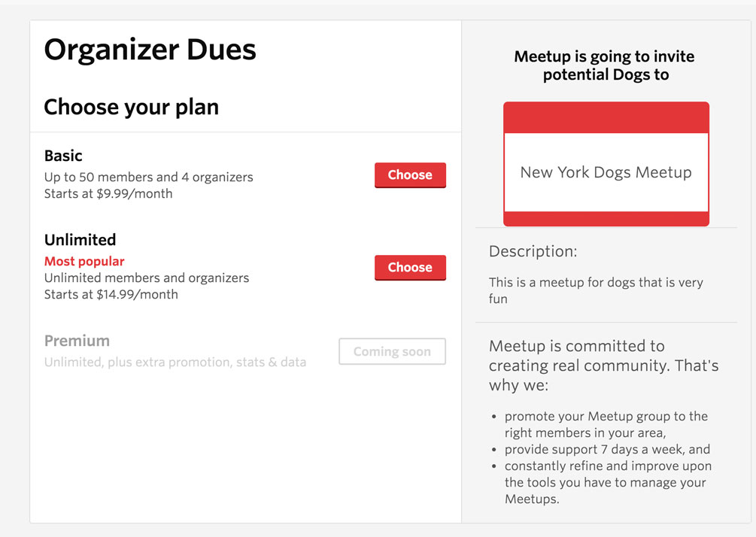756x537 pixels.
Task: Select the Unlimited plan title
Action: pos(80,240)
